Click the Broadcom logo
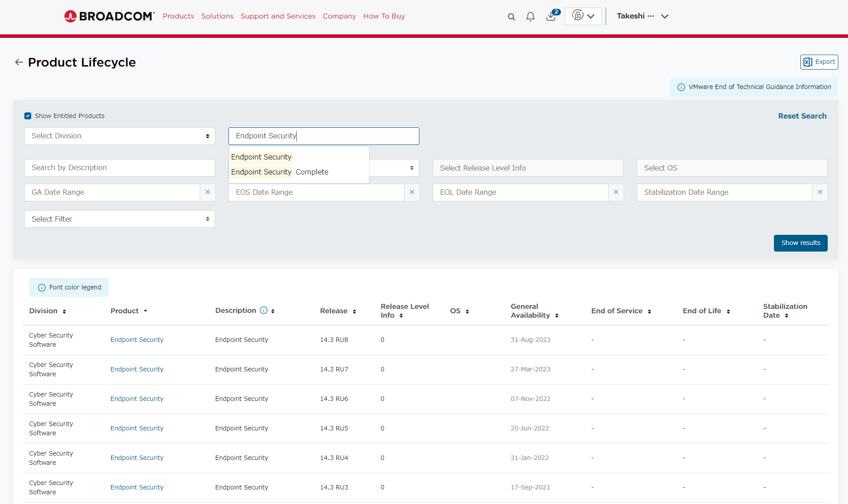 [109, 16]
